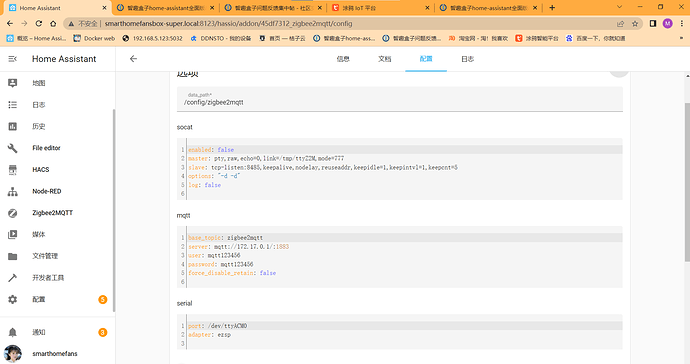Open the 淘宝网 bookmark
Image resolution: width=690 pixels, height=364 pixels.
[478, 38]
